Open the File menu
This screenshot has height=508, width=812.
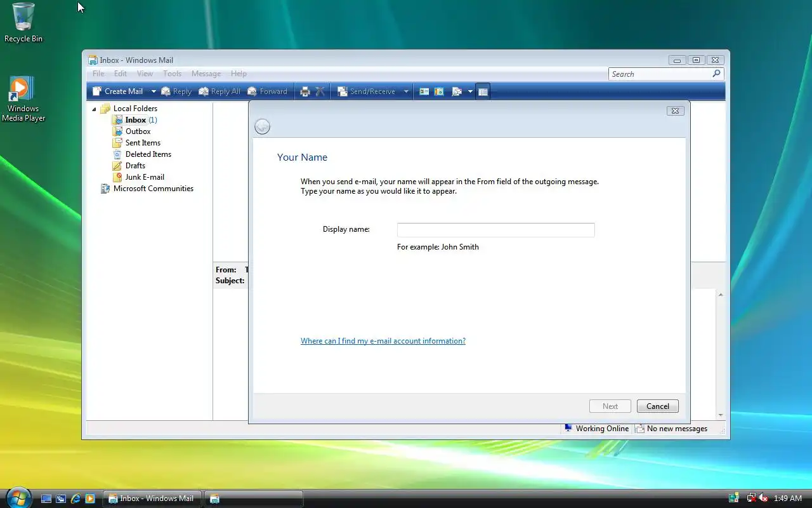click(x=98, y=74)
